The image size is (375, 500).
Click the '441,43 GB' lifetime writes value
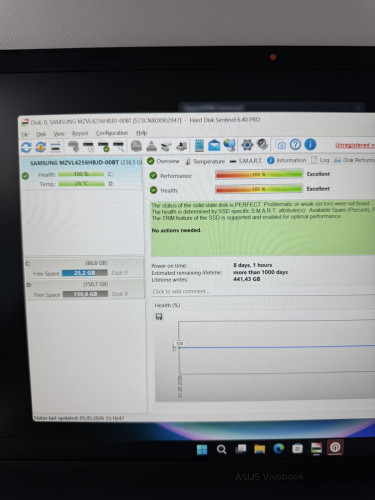[x=247, y=279]
